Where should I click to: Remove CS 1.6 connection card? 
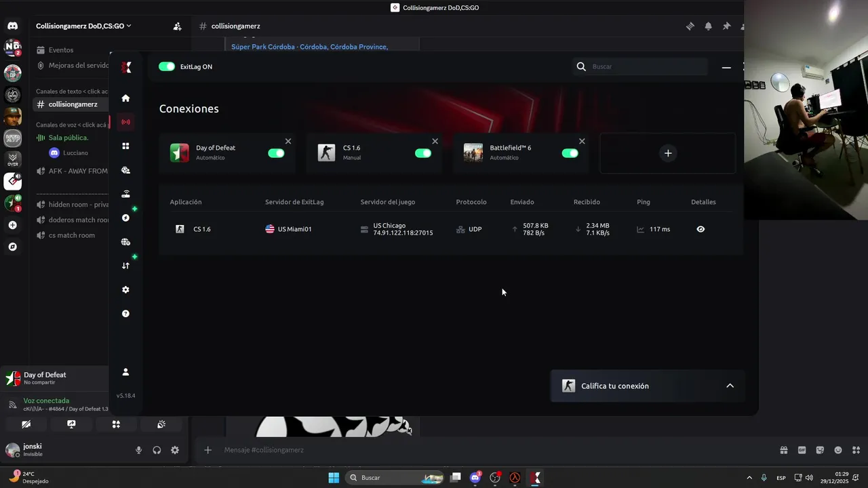point(435,141)
